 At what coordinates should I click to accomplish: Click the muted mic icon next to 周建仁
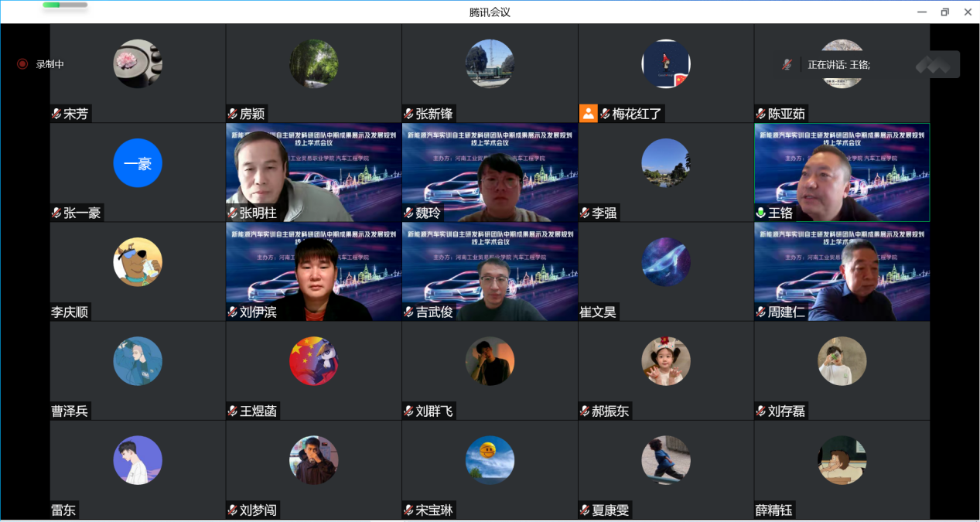tap(761, 312)
